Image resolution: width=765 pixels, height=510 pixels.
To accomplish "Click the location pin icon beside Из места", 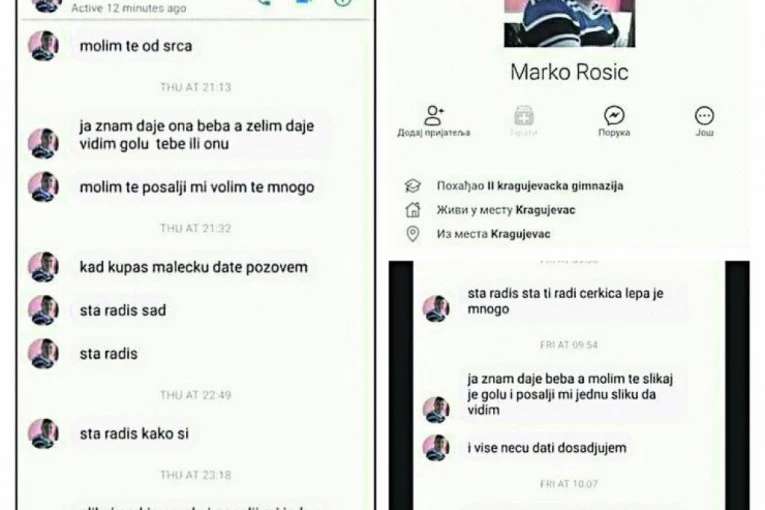I will 413,234.
